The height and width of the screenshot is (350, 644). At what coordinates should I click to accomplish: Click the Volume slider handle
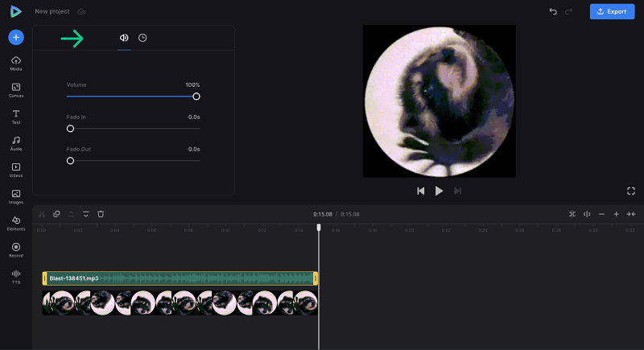tap(196, 97)
